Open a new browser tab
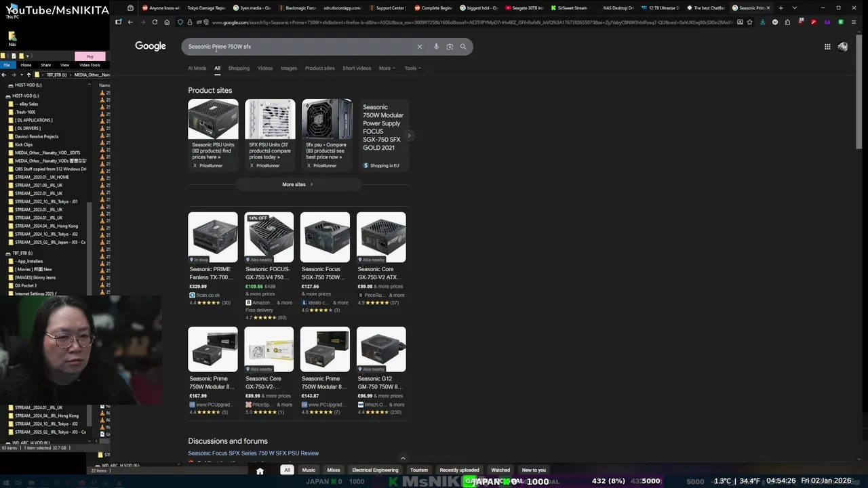The height and width of the screenshot is (488, 868). 781,7
